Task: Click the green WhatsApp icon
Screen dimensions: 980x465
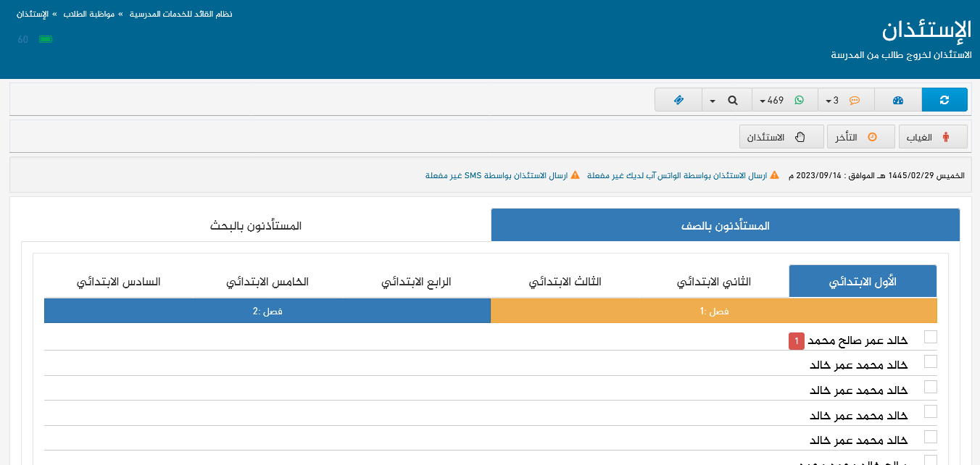Action: pos(799,101)
